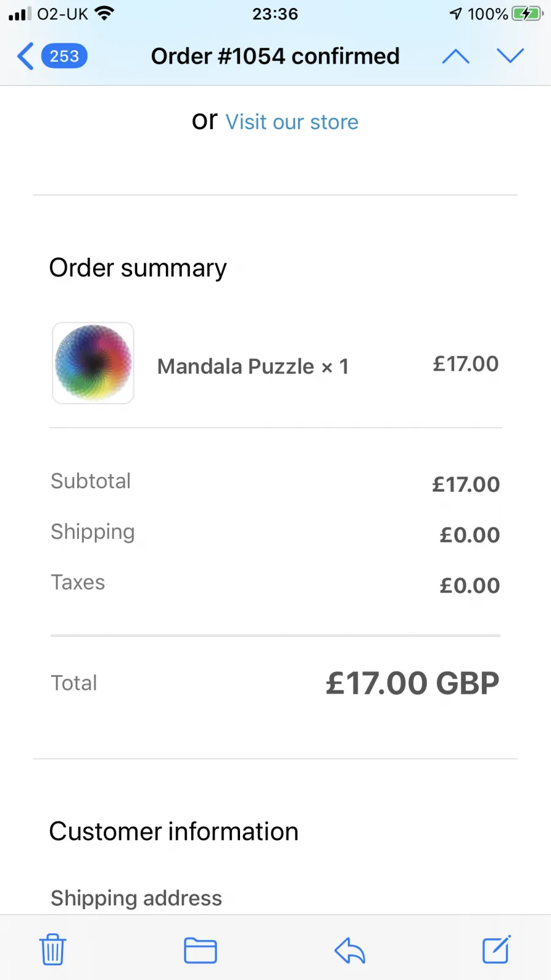The width and height of the screenshot is (551, 980).
Task: Tap the Customer information heading
Action: click(174, 832)
